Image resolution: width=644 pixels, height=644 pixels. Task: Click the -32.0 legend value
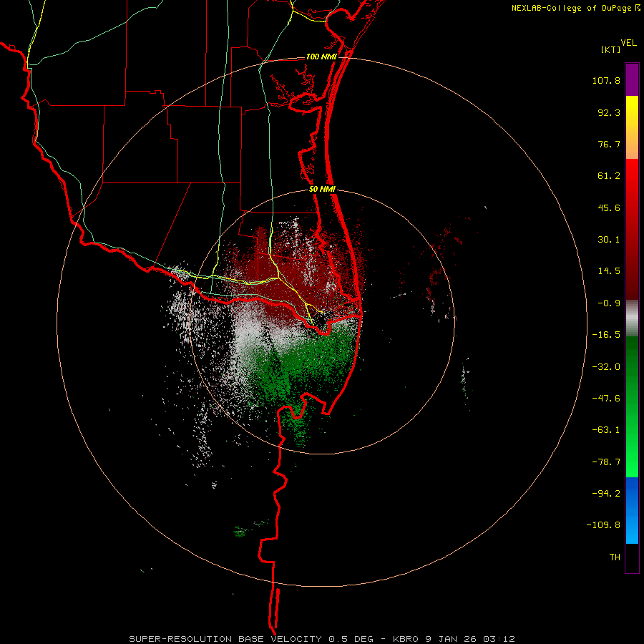click(606, 367)
